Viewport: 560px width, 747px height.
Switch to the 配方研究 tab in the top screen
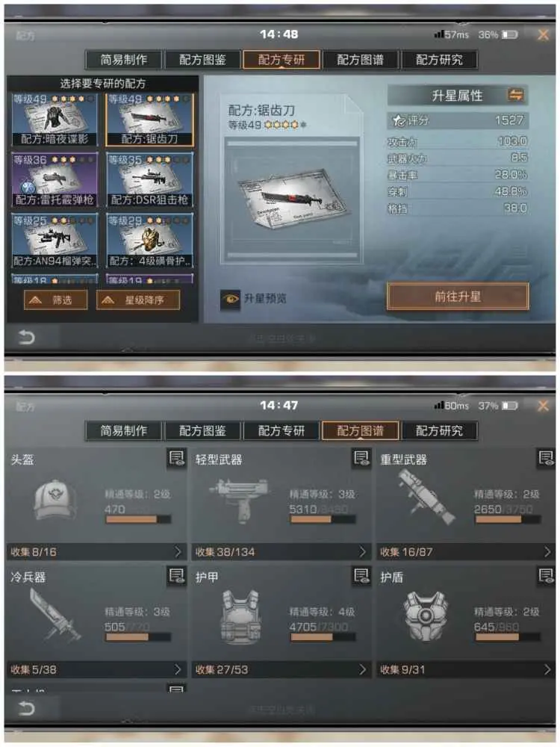coord(439,60)
